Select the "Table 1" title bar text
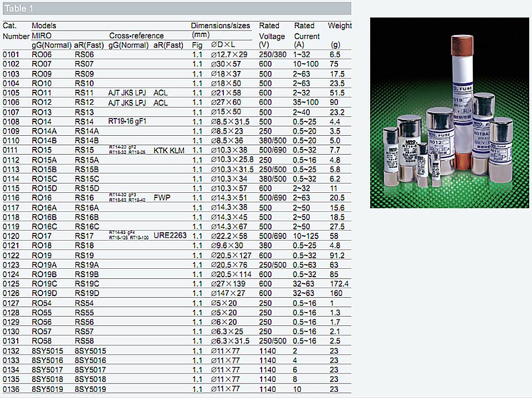532x398 pixels. click(19, 8)
